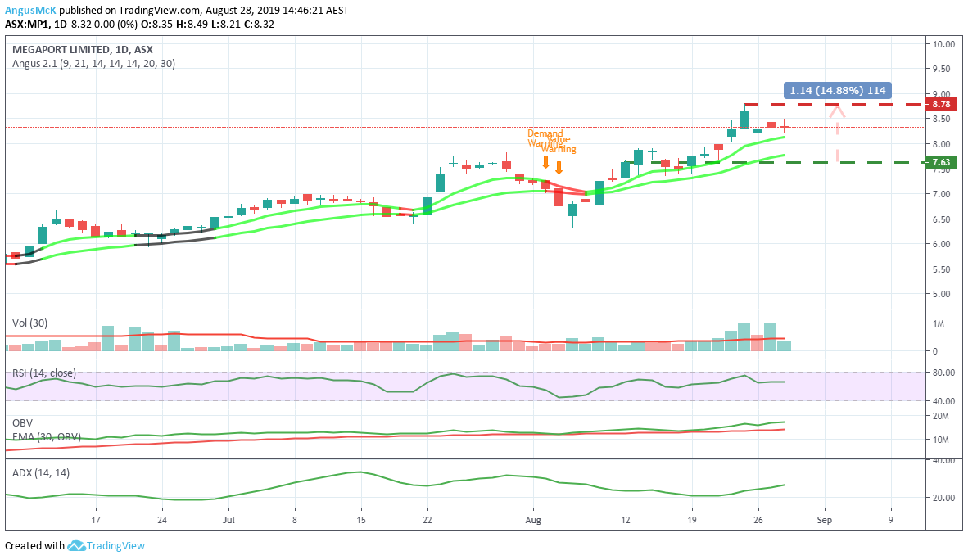
Task: Click the Value Warning annotation text
Action: 559,144
